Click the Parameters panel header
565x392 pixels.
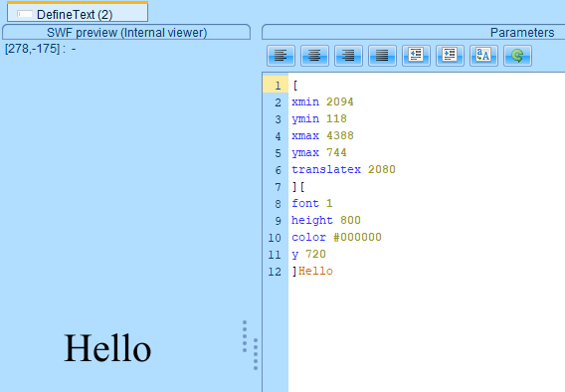[413, 33]
